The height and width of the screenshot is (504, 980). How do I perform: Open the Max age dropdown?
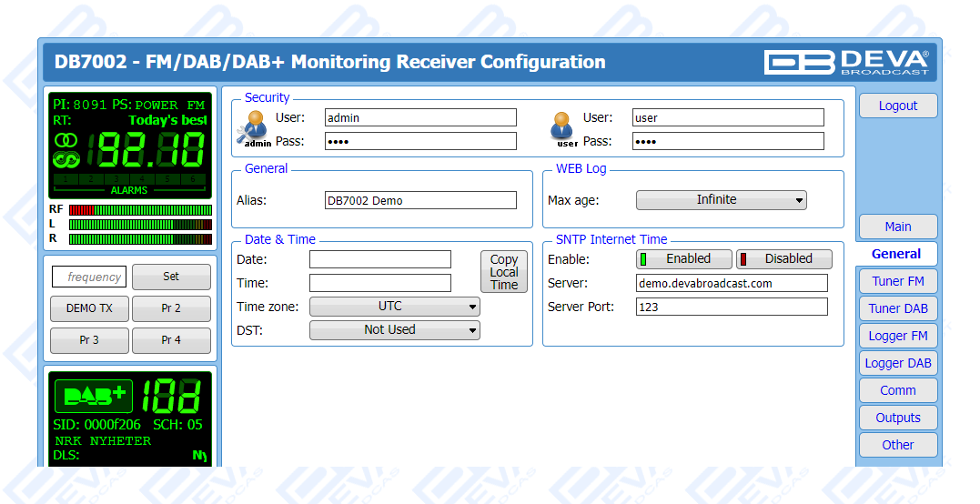coord(721,200)
